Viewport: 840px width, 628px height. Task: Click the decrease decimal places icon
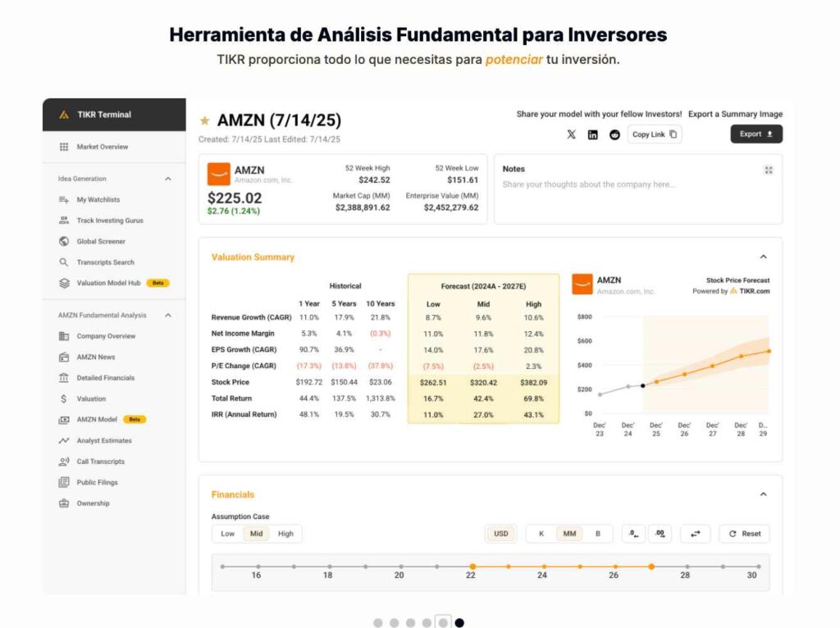633,534
